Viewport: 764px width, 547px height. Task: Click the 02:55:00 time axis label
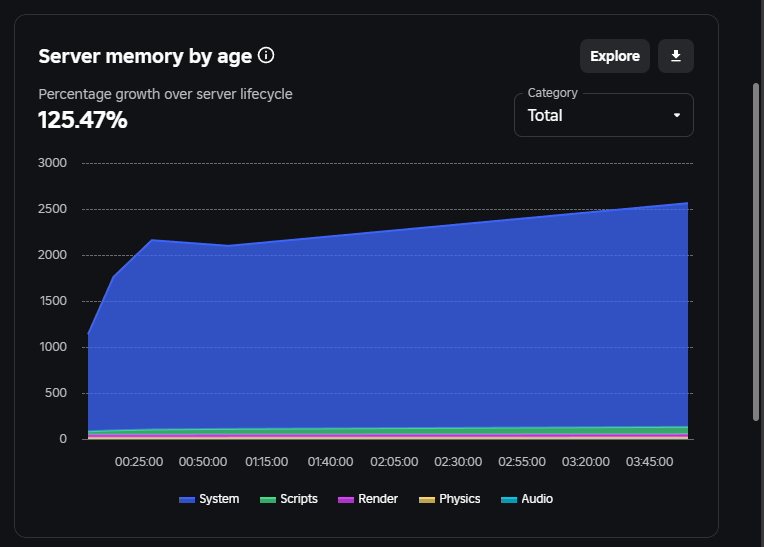pyautogui.click(x=522, y=462)
